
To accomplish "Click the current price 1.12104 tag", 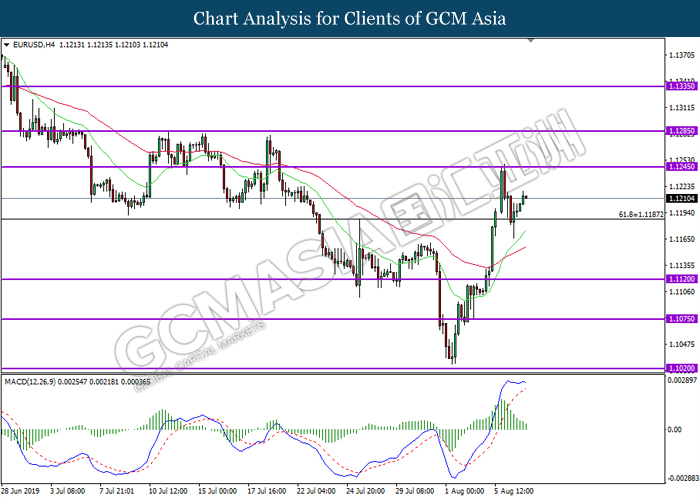I will (681, 198).
